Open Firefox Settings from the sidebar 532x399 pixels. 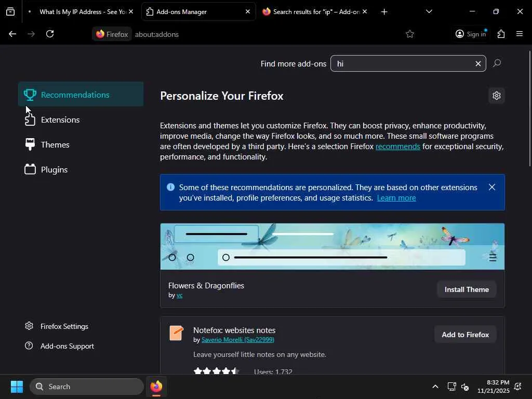click(x=57, y=326)
